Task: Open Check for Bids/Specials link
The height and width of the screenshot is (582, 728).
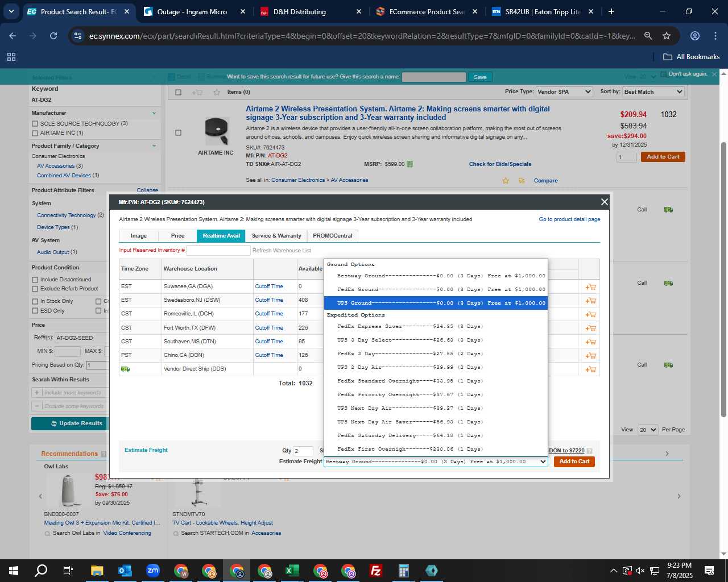Action: (500, 164)
